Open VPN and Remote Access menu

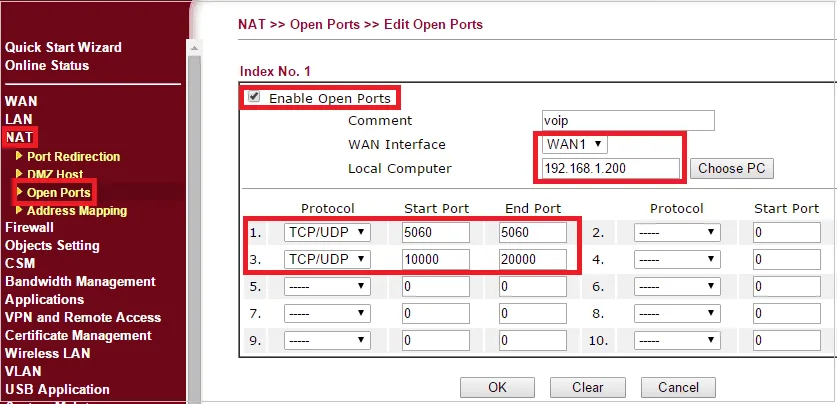[x=82, y=317]
